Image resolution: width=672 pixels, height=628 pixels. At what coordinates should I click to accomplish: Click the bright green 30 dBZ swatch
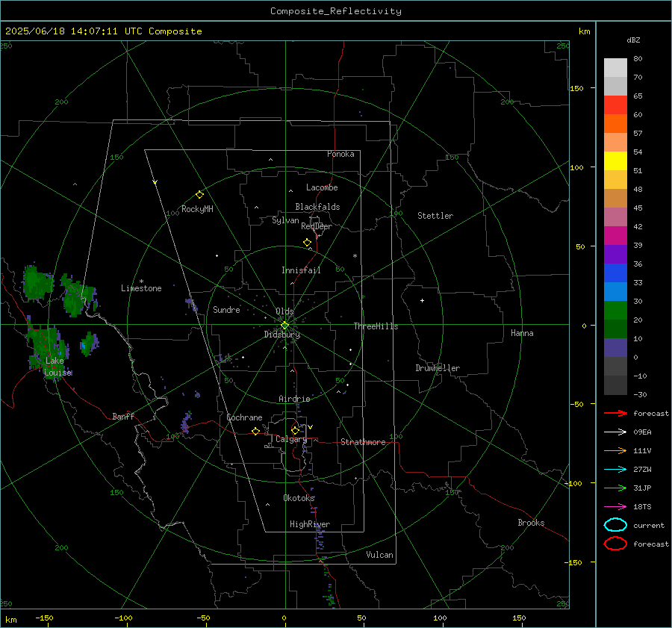615,311
